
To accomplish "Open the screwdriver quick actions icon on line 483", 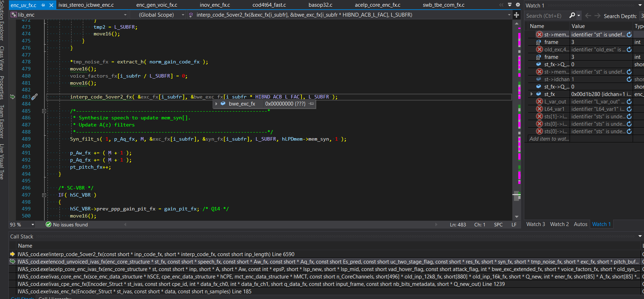I will pos(34,97).
